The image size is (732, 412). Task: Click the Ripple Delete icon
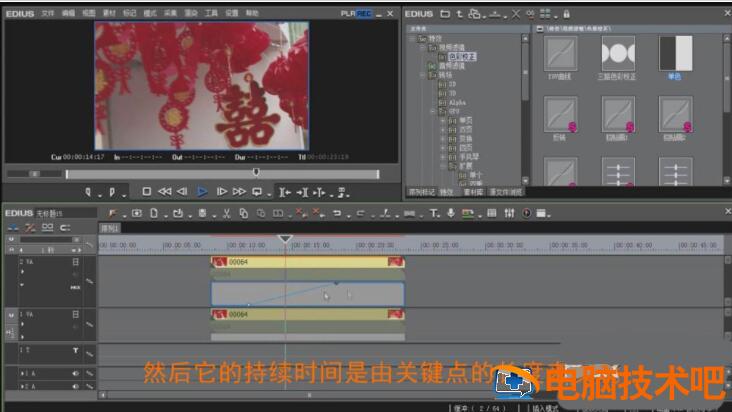click(x=317, y=213)
